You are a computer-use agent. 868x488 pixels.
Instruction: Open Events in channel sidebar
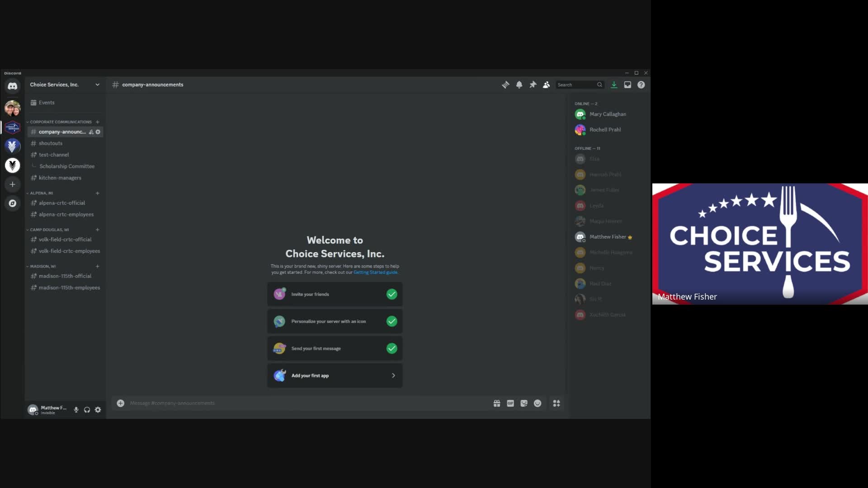[x=65, y=103]
